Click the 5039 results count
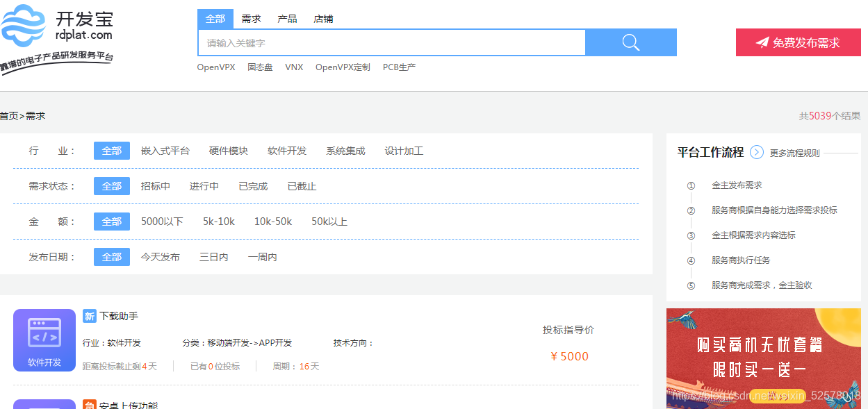Image resolution: width=868 pixels, height=409 pixels. pyautogui.click(x=820, y=116)
